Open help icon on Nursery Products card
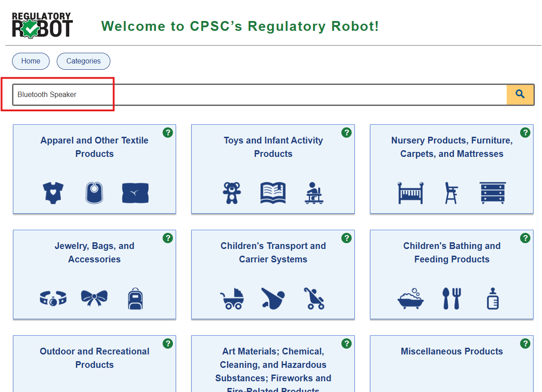 525,132
